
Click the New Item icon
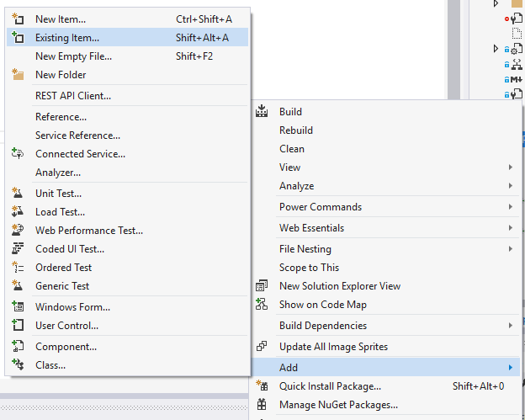point(18,19)
